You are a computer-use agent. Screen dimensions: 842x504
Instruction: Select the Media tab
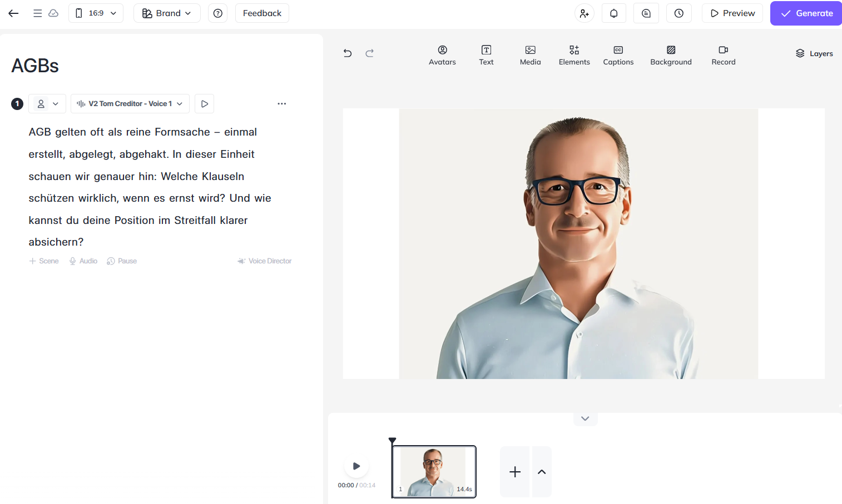pos(530,55)
